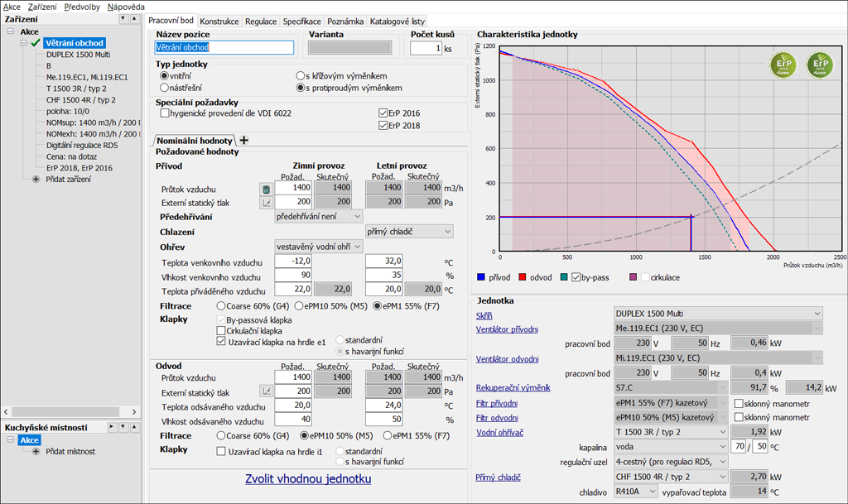Select supply Coarse 60% (G4) filtration radio
The height and width of the screenshot is (504, 848).
[220, 305]
